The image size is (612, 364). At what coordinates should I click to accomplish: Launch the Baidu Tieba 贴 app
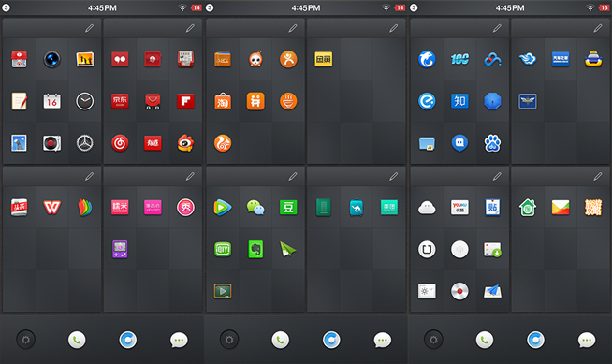pos(492,208)
